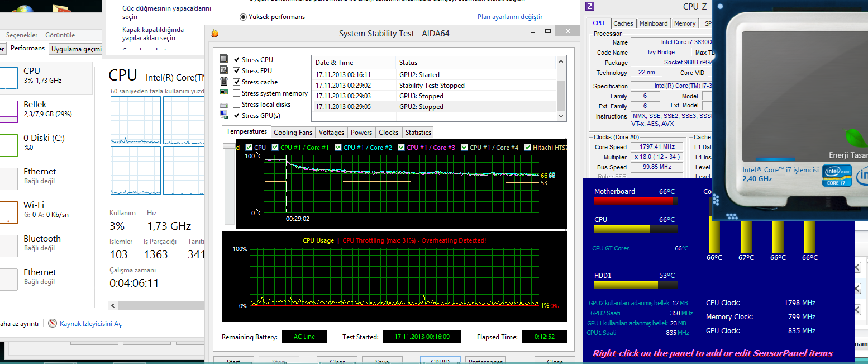The width and height of the screenshot is (868, 364).
Task: Click the percent chip icon beside Stress FPU
Action: (x=224, y=70)
